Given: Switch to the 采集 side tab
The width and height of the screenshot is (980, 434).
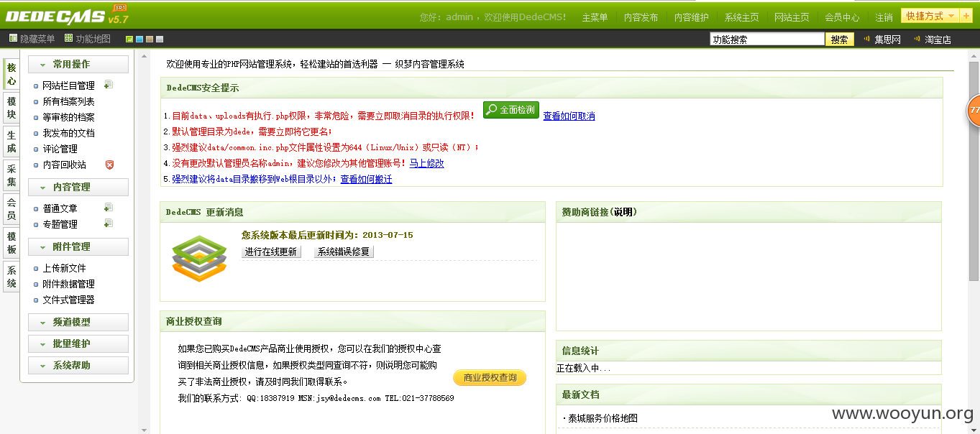Looking at the screenshot, I should click(x=12, y=175).
